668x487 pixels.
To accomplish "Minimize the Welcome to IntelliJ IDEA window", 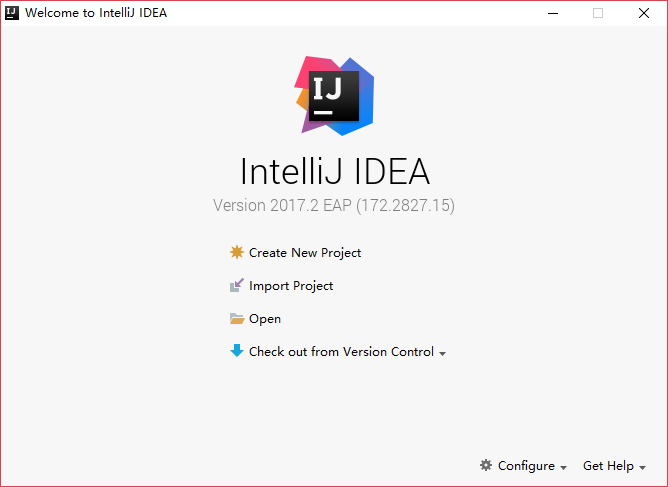I will (x=552, y=13).
